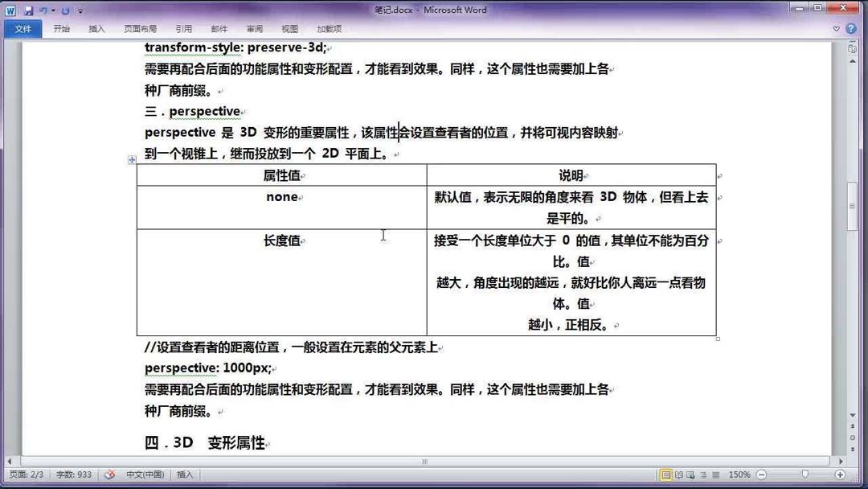Toggle insert mode via 插入 status indicator
The height and width of the screenshot is (489, 868).
pos(184,475)
